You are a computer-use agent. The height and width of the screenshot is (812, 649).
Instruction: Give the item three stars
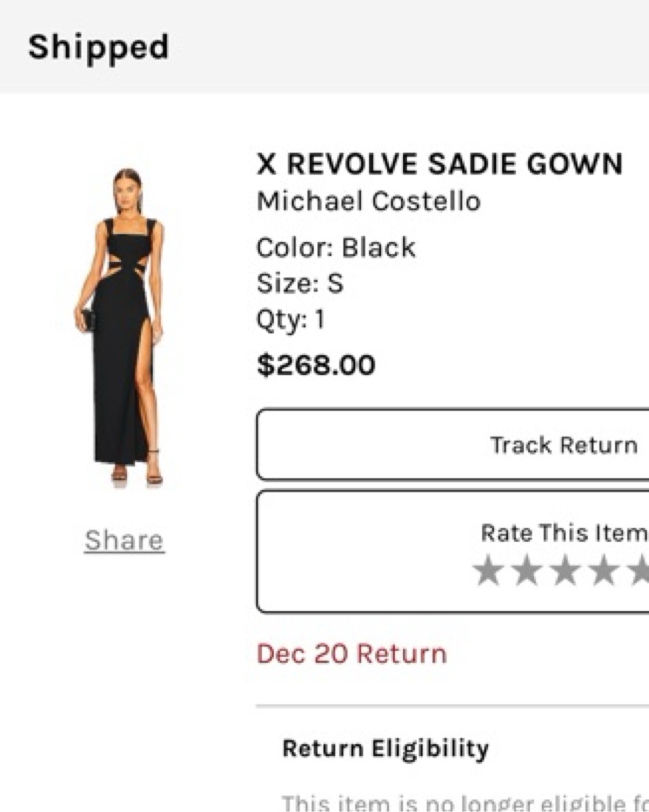click(566, 571)
